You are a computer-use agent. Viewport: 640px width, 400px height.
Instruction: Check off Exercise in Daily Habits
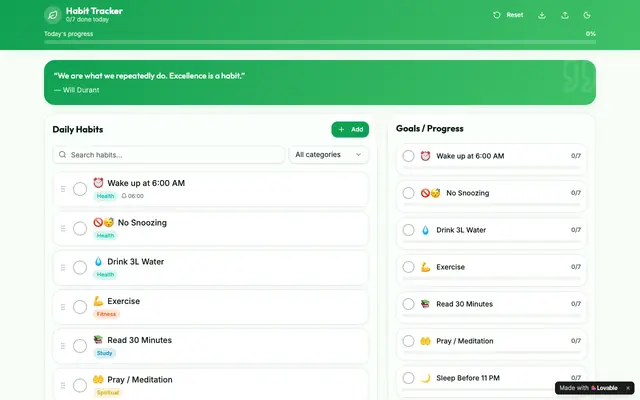click(x=80, y=307)
